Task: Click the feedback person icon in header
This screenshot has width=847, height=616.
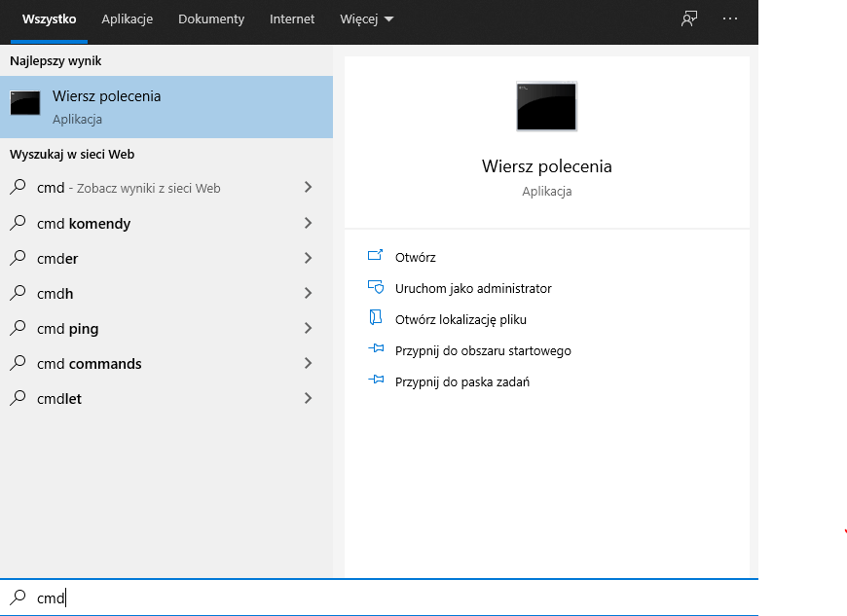Action: click(688, 18)
